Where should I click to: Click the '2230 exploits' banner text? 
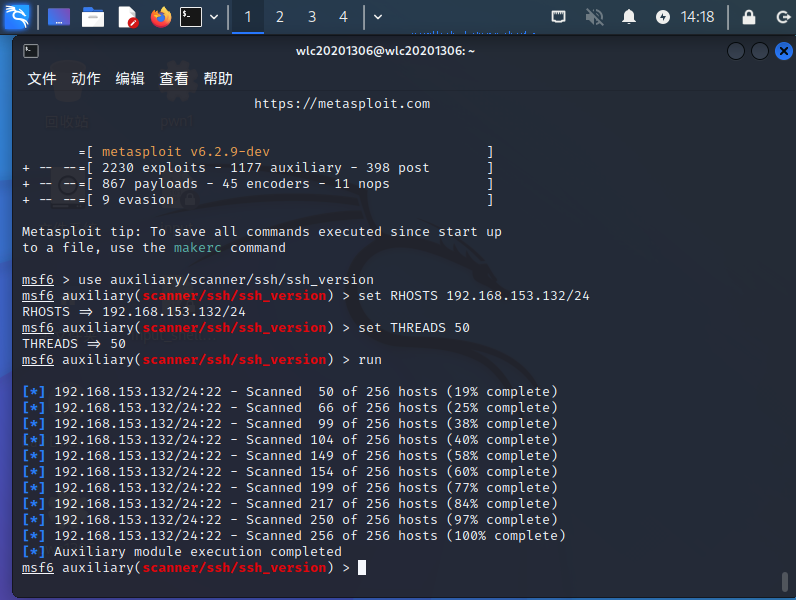tap(154, 168)
